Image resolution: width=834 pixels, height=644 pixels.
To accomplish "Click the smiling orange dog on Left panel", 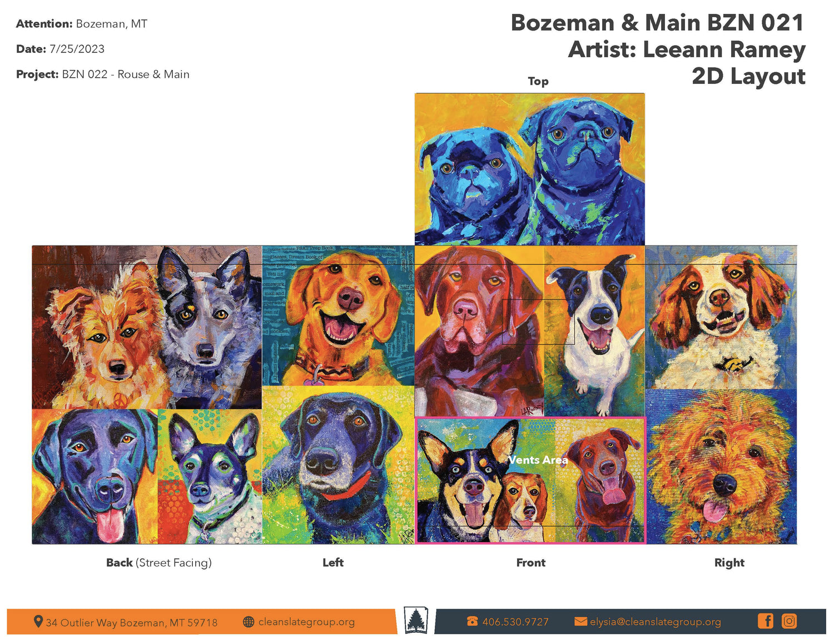I will coord(339,316).
